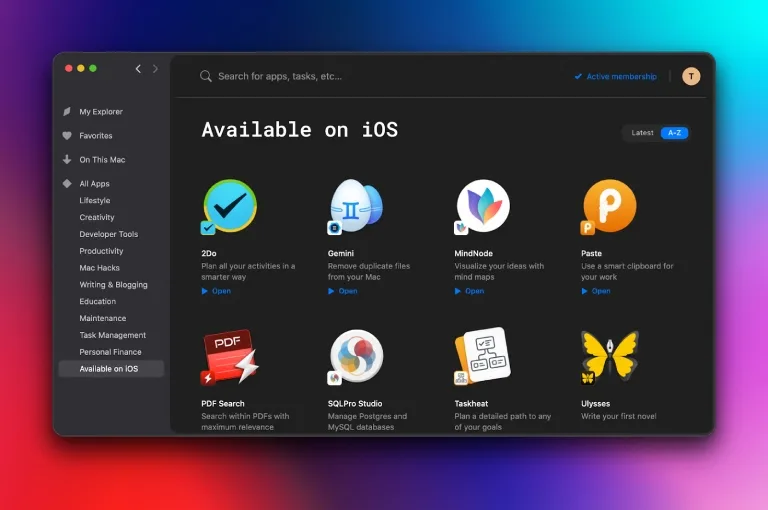Click the Gemini app title

tap(341, 253)
